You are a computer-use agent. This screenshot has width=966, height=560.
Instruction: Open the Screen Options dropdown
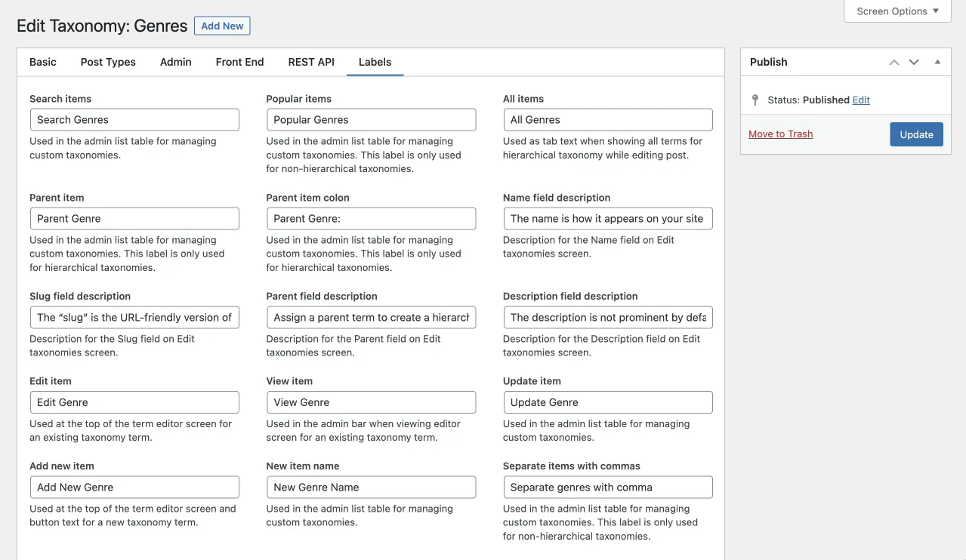pyautogui.click(x=897, y=11)
